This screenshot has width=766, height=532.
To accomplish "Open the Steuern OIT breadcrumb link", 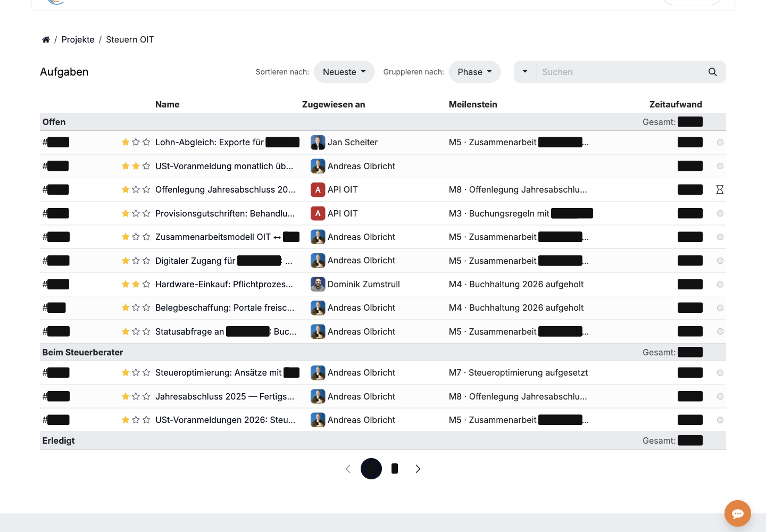I will [x=130, y=39].
